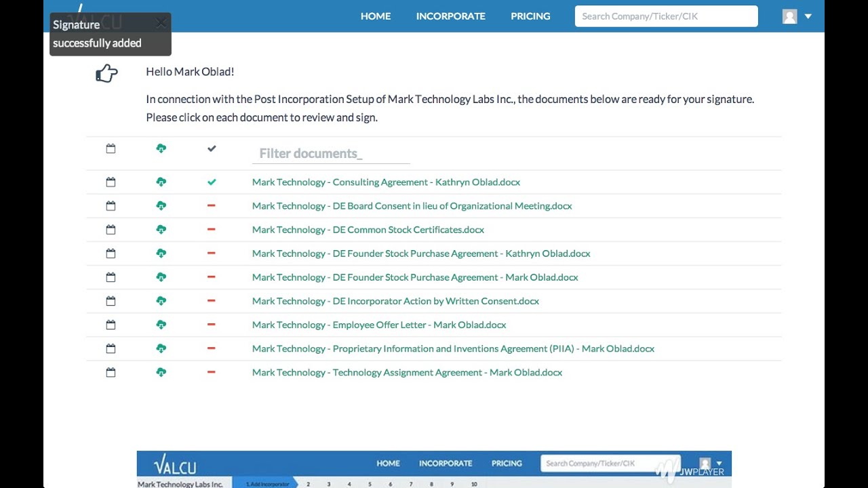This screenshot has width=868, height=488.
Task: Close the Signature successfully added notification
Action: coord(161,24)
